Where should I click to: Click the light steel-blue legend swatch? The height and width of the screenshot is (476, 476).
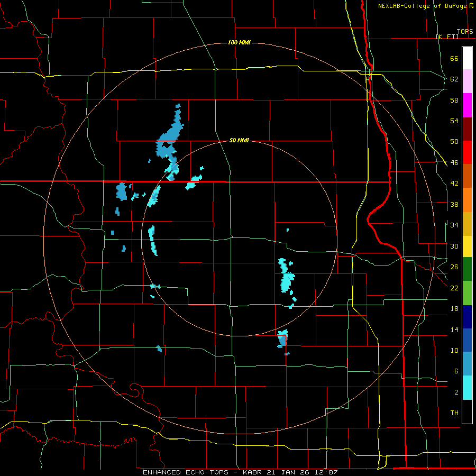click(467, 364)
